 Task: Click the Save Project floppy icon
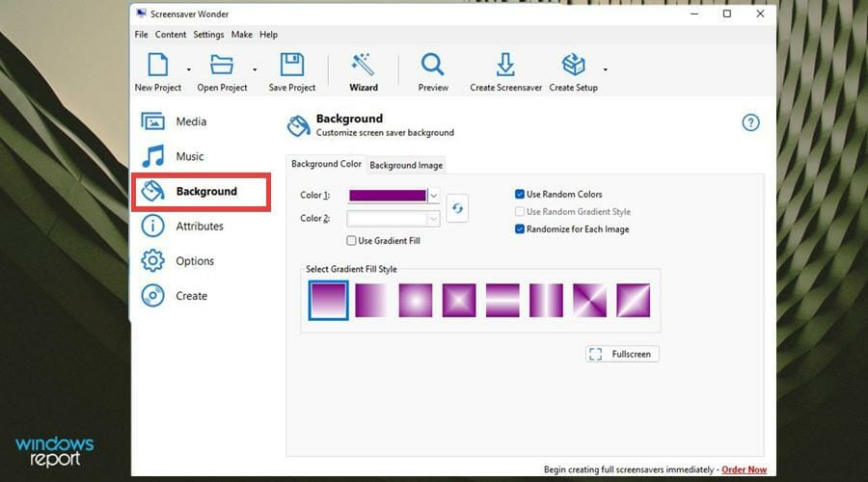click(x=291, y=65)
